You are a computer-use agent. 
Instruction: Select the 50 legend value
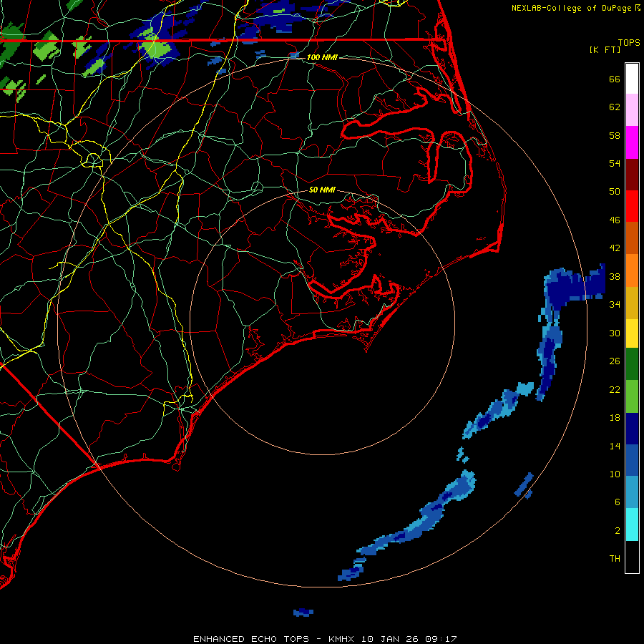[x=615, y=191]
